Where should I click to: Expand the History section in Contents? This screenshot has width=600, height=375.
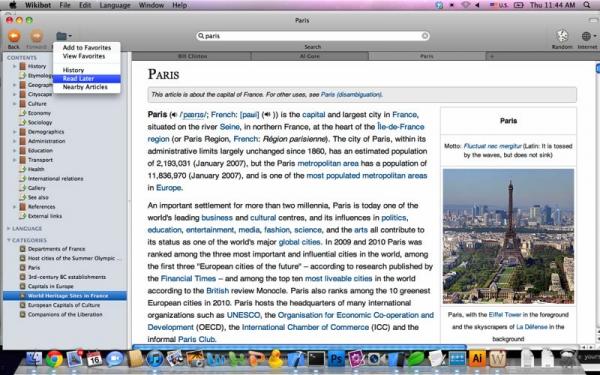click(15, 66)
